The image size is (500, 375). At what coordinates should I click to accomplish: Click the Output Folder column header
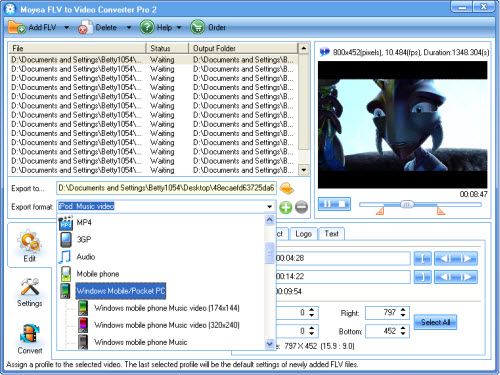243,48
